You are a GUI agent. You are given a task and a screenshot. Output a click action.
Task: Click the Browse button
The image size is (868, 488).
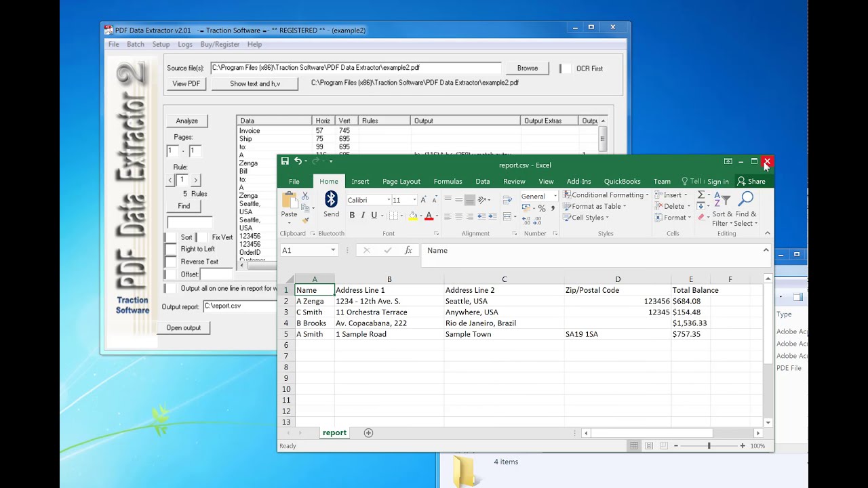tap(528, 68)
